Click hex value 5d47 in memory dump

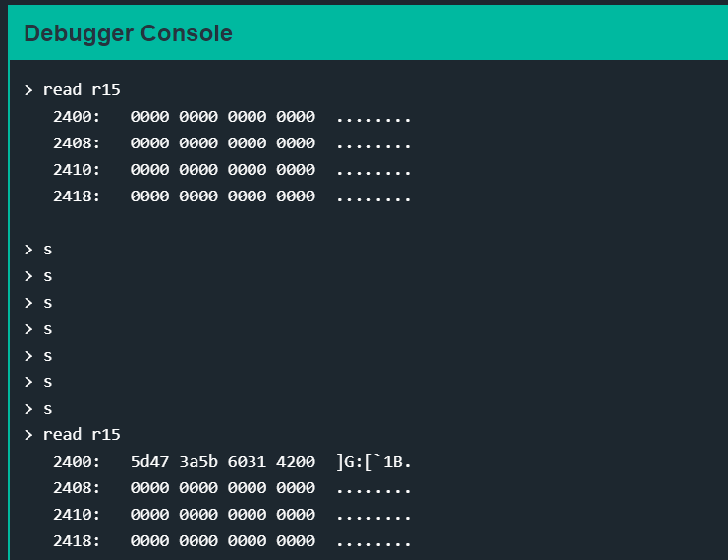click(x=149, y=462)
